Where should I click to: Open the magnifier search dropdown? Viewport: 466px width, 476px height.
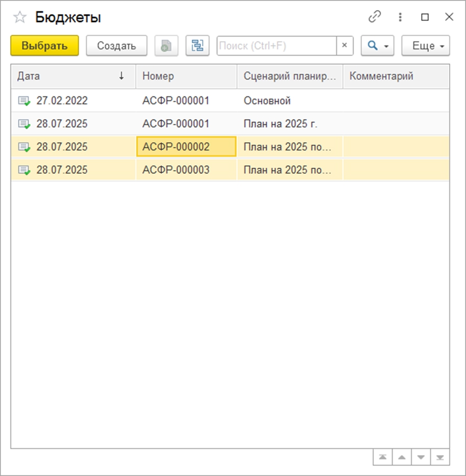click(x=378, y=46)
